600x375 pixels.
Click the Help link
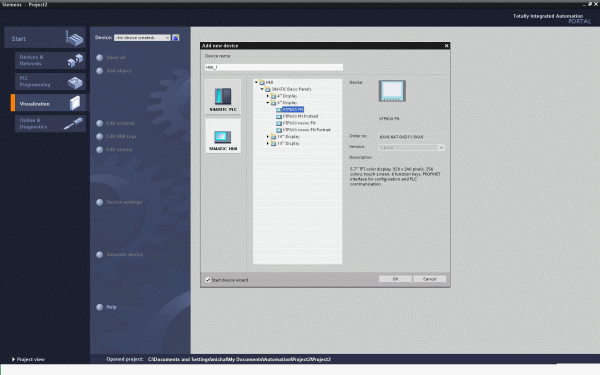click(x=111, y=307)
